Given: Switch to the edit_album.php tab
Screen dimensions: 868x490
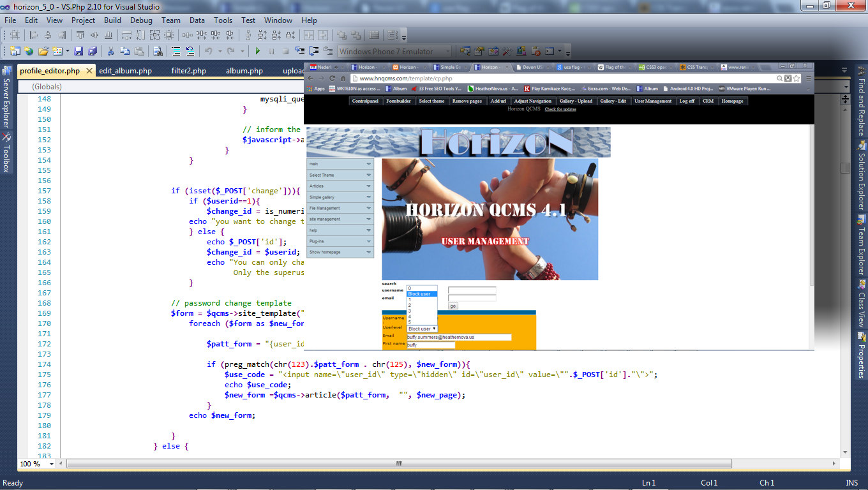Looking at the screenshot, I should pyautogui.click(x=125, y=71).
